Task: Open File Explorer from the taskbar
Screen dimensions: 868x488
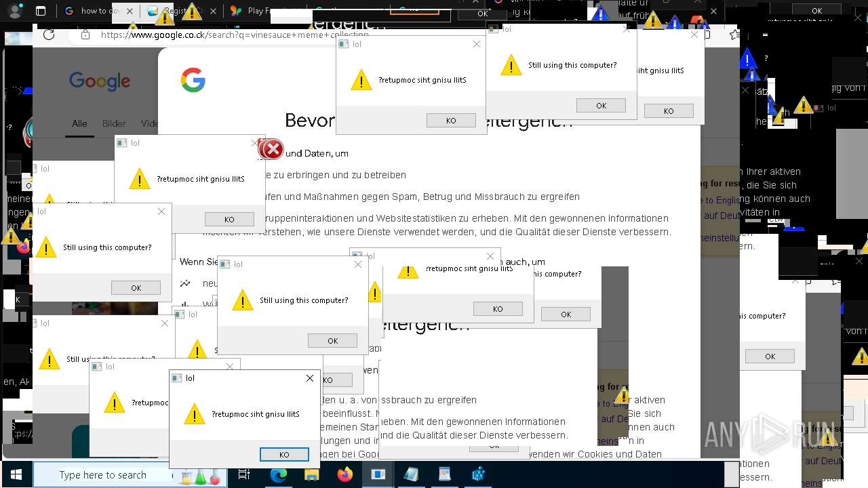Action: pos(311,474)
